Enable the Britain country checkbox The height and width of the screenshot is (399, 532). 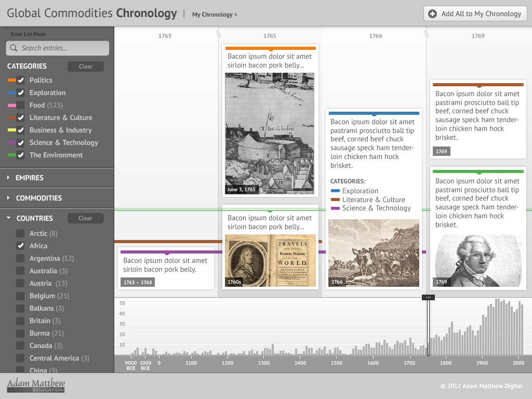tap(20, 321)
